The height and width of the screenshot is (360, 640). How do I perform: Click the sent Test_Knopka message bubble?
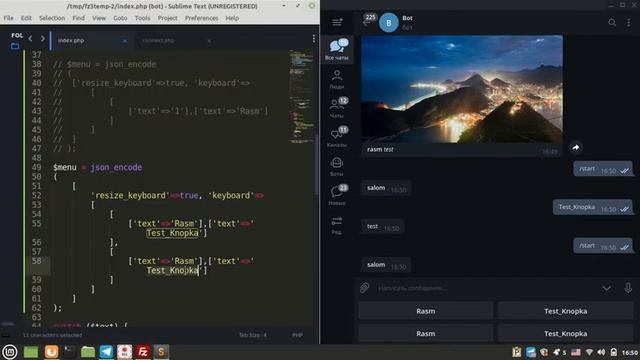(592, 207)
